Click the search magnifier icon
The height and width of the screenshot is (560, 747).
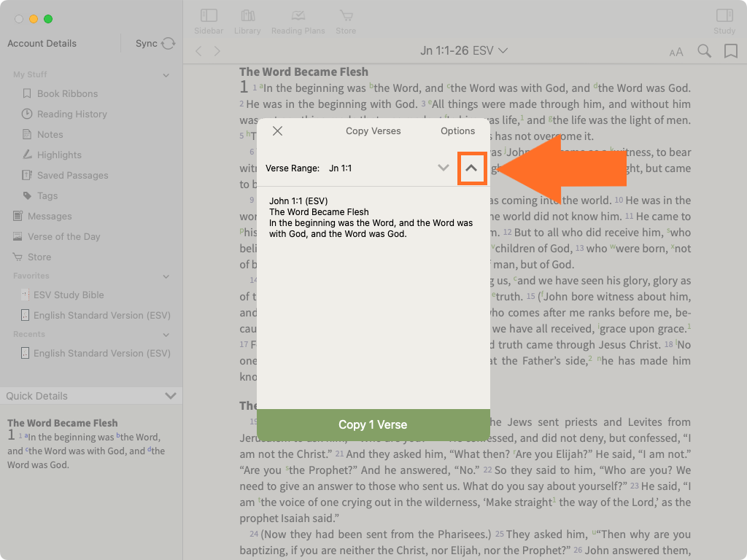tap(704, 51)
